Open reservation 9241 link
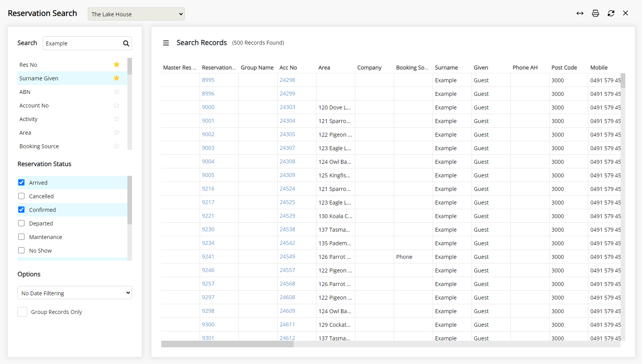The image size is (642, 364). click(x=208, y=257)
